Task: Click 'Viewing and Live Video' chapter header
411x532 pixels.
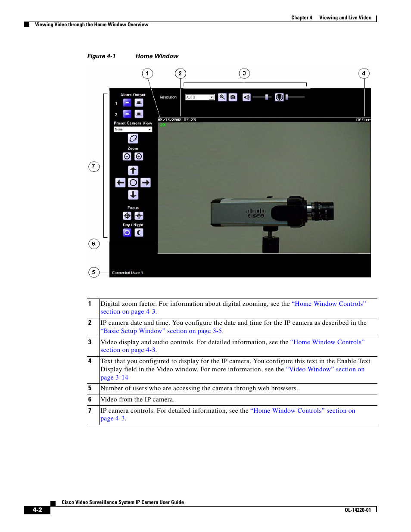Action: click(x=345, y=18)
